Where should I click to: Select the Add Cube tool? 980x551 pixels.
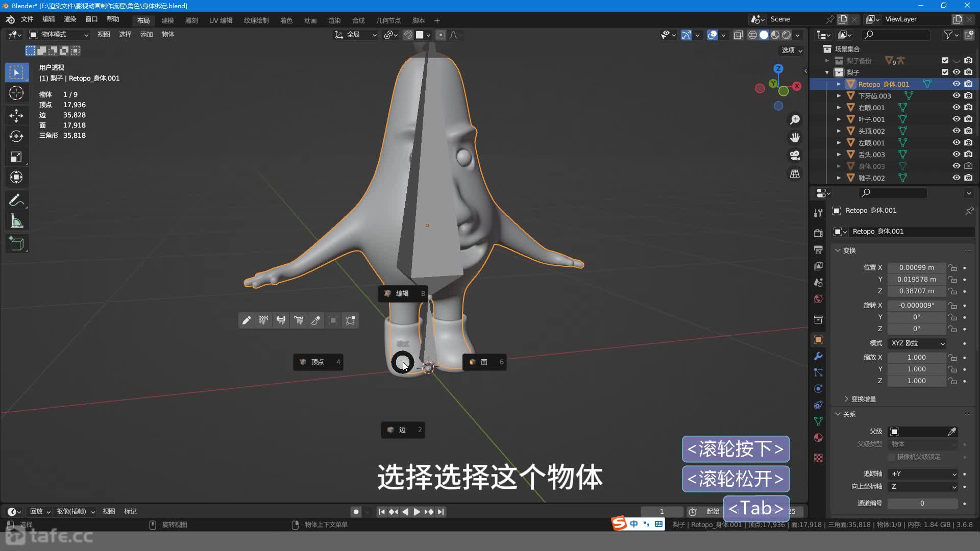click(16, 244)
